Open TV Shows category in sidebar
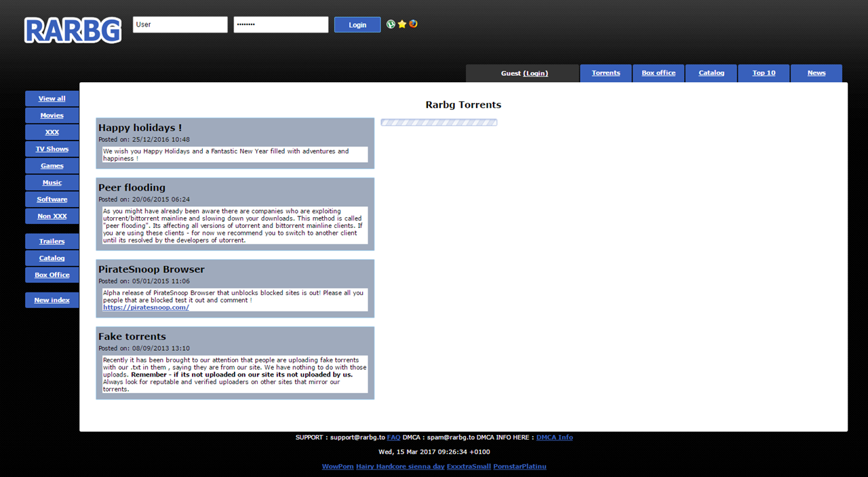This screenshot has height=477, width=868. click(52, 149)
